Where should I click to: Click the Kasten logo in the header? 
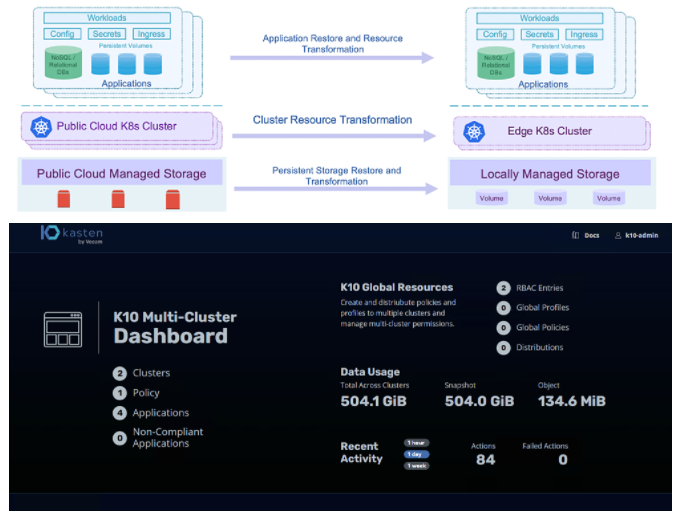[72, 234]
